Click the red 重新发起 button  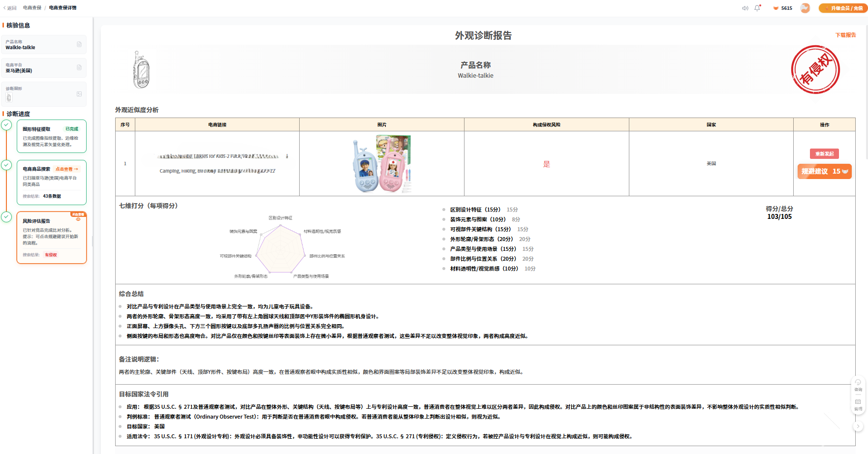point(824,154)
